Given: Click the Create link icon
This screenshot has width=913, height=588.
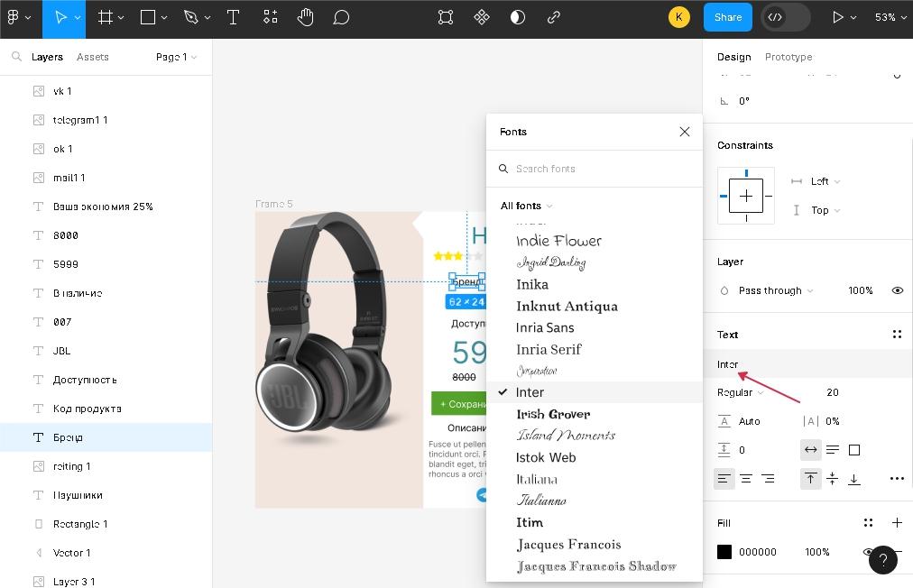Looking at the screenshot, I should pyautogui.click(x=554, y=17).
